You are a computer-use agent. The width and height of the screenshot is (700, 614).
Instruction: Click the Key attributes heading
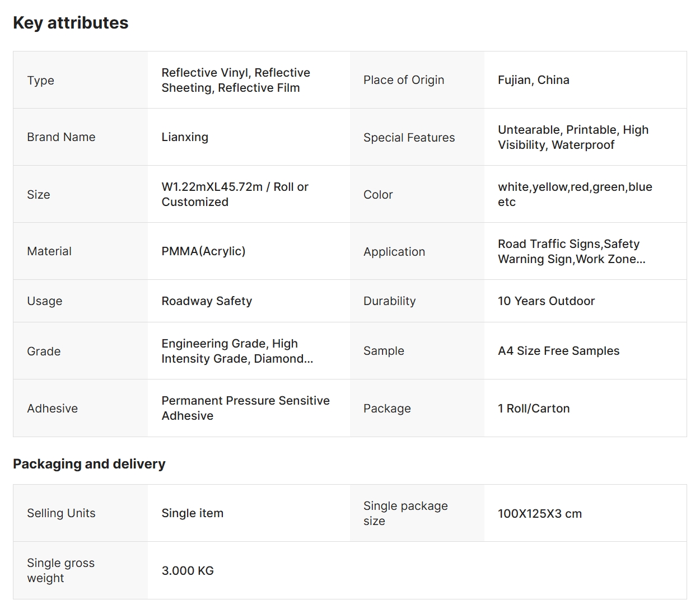click(71, 23)
